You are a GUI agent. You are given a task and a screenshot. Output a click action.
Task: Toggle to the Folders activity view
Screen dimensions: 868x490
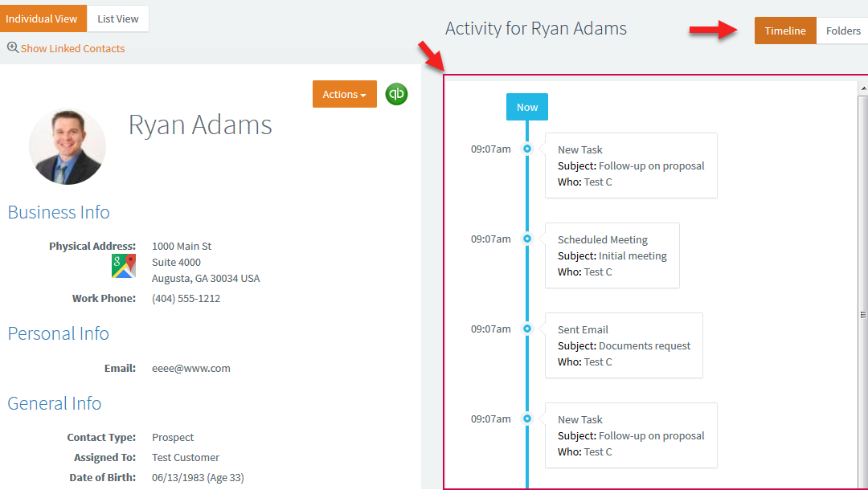tap(842, 31)
